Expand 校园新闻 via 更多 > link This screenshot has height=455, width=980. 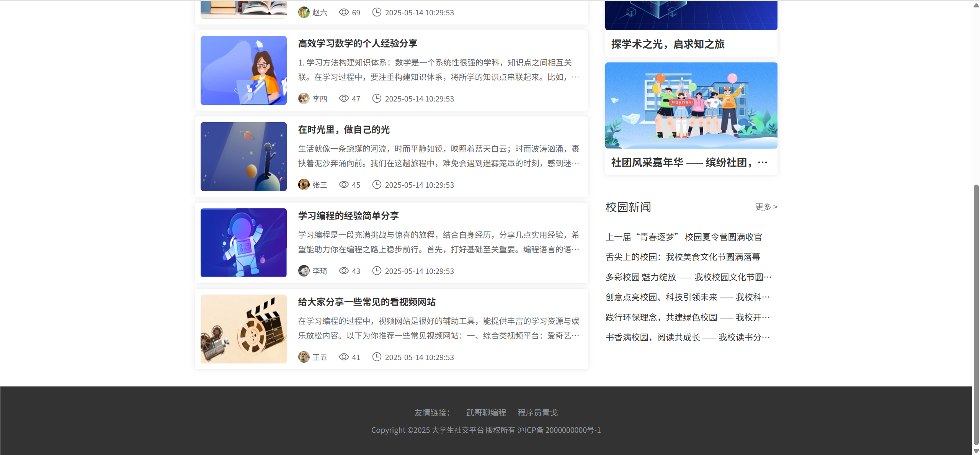[x=766, y=207]
